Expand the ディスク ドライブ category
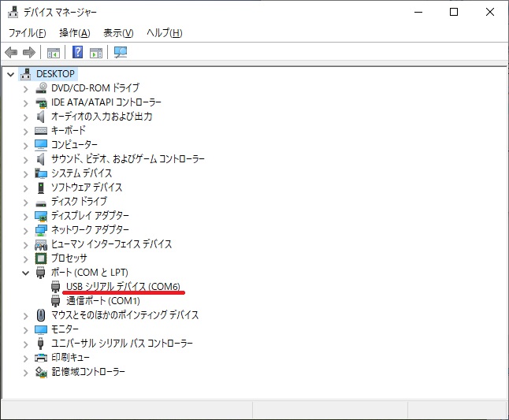Screen dimensions: 509x420 [26, 203]
